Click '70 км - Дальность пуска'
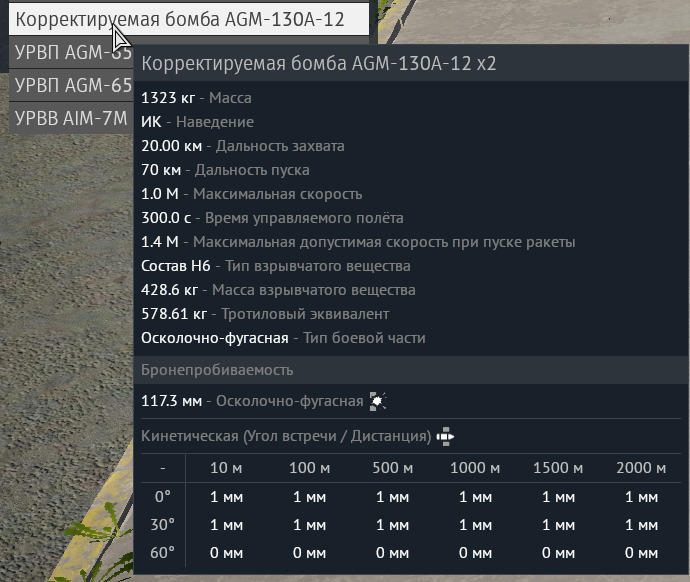 pyautogui.click(x=225, y=170)
